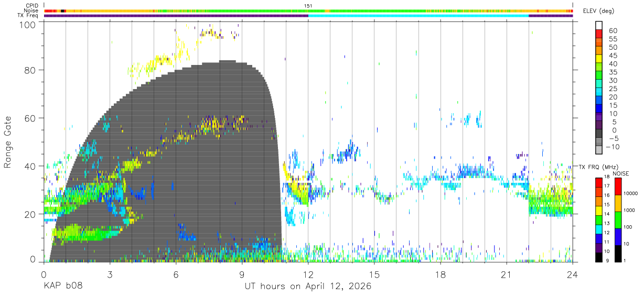The image size is (644, 297).
Task: Pick the orange swatch in NOISE colorbar
Action: [x=618, y=202]
